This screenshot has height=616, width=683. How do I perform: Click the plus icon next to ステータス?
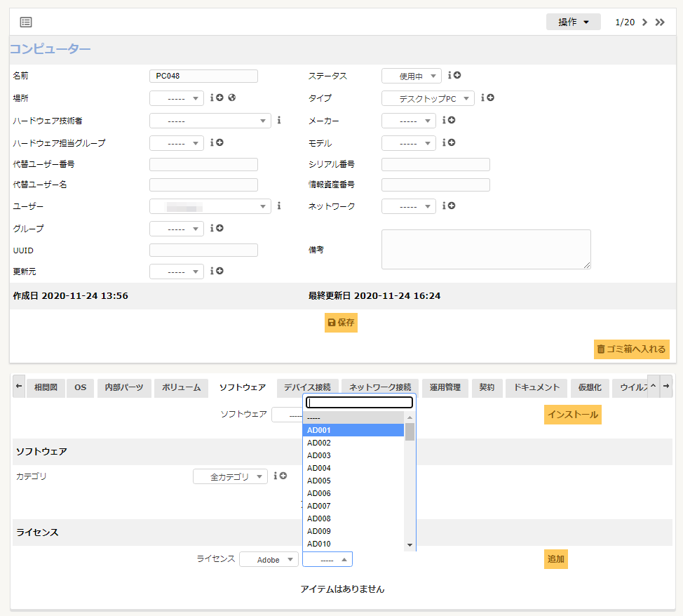pos(457,76)
